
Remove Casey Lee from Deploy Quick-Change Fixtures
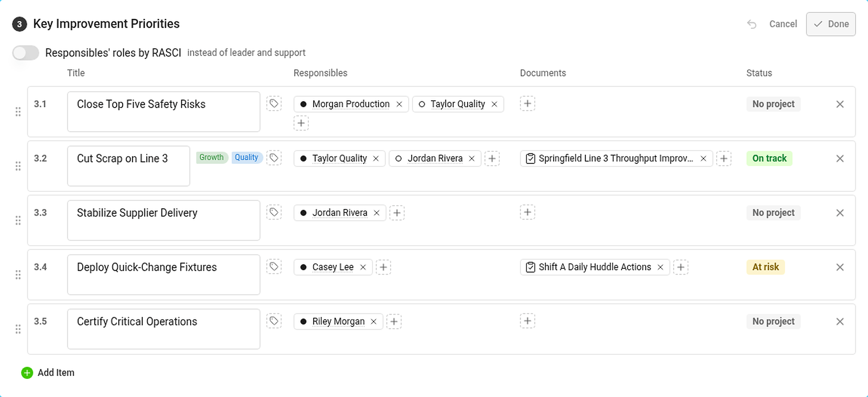point(363,267)
